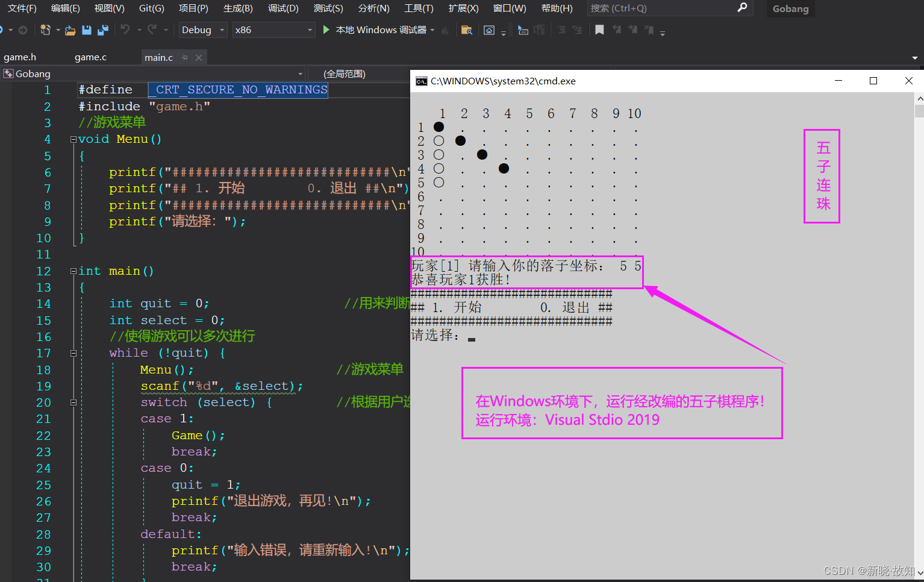Open the 编辑(E) menu

[x=65, y=8]
